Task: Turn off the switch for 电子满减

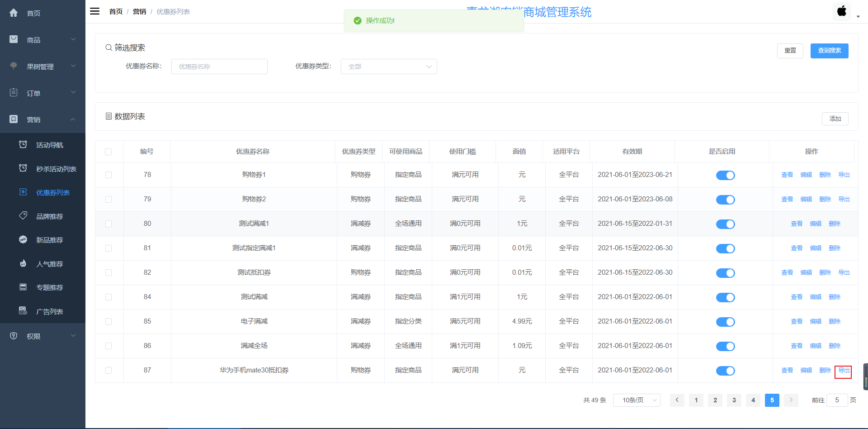Action: 726,322
